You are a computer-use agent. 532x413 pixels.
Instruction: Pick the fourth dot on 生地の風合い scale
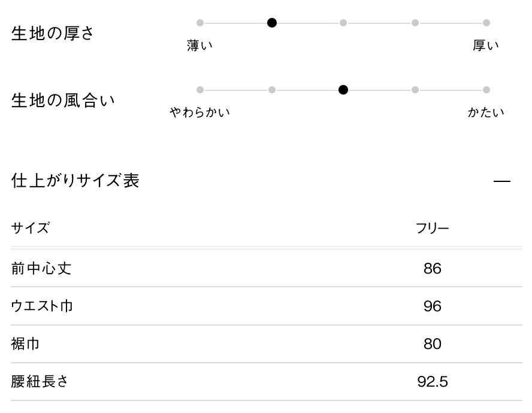[415, 90]
